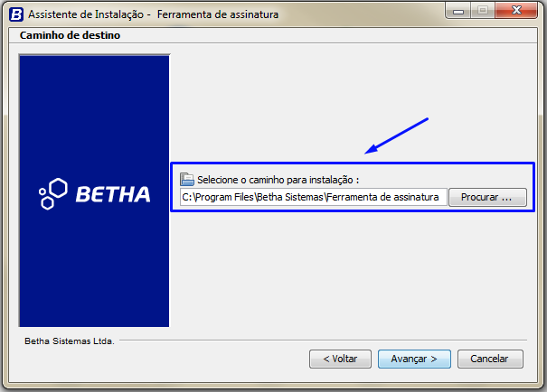Click the "Caminho de destino" heading
Image resolution: width=547 pixels, height=392 pixels.
point(70,35)
